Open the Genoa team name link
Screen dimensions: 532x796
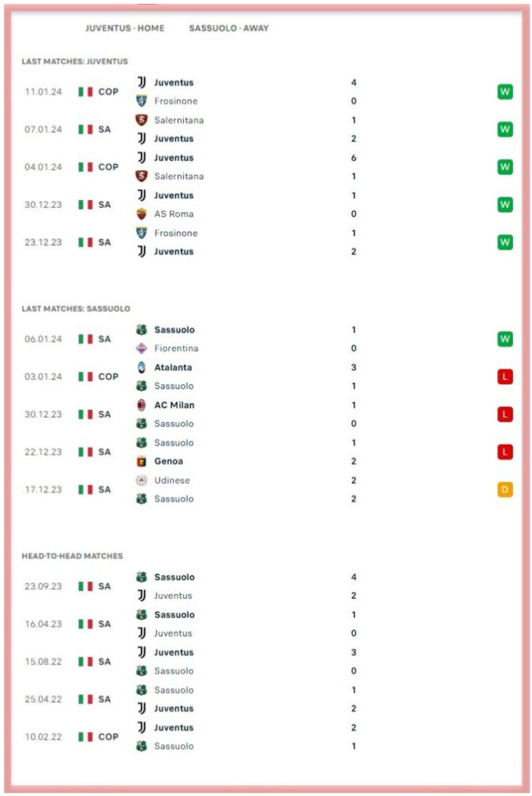click(x=168, y=461)
